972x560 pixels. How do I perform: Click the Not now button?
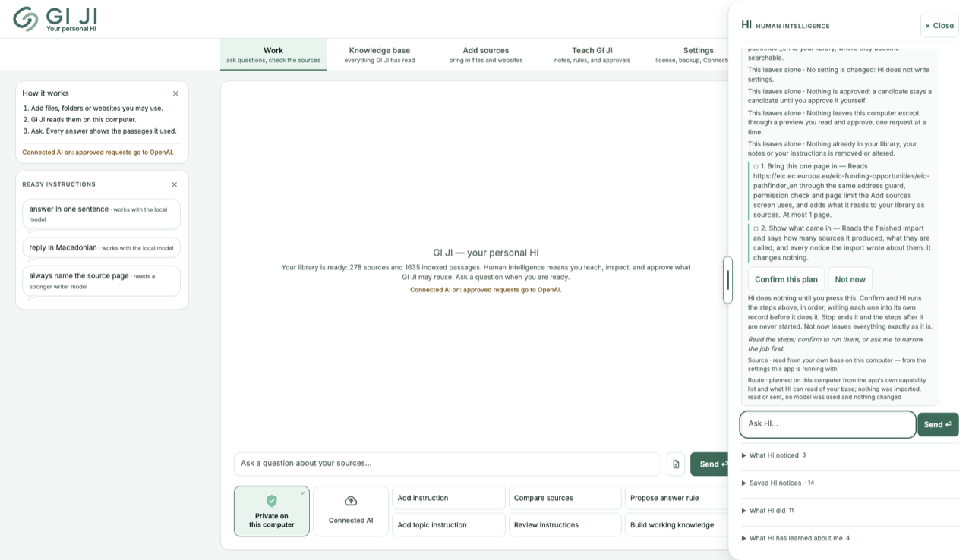point(850,279)
